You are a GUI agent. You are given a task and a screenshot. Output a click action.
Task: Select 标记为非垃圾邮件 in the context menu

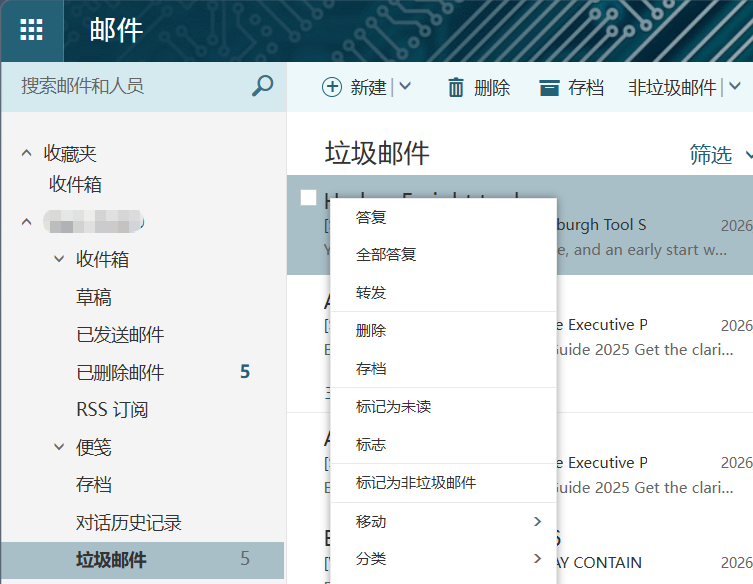[416, 483]
